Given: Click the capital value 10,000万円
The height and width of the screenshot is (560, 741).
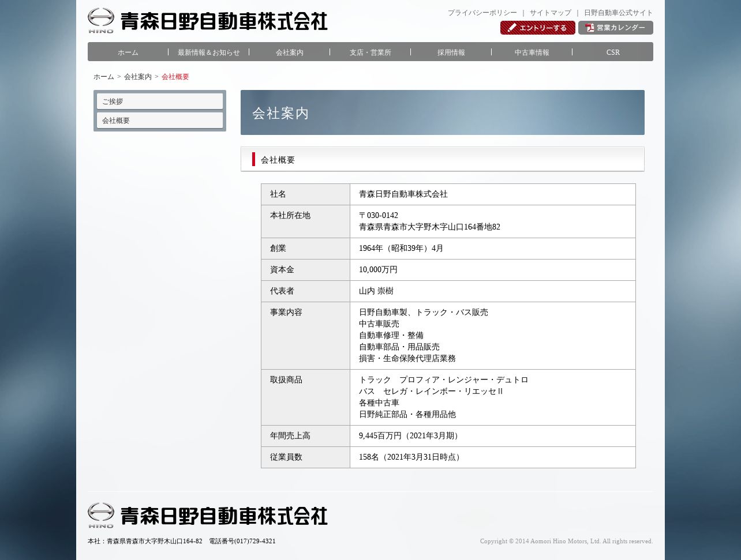Looking at the screenshot, I should point(378,270).
